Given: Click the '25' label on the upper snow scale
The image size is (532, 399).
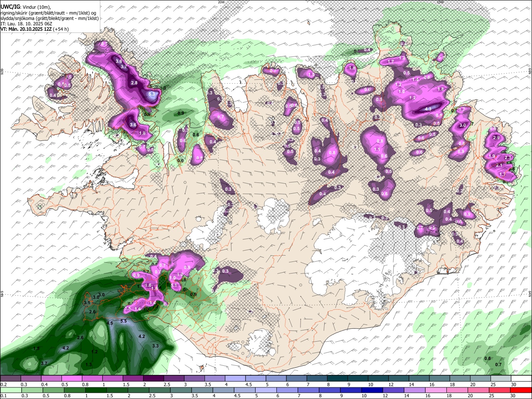Looking at the screenshot, I should click(493, 384).
